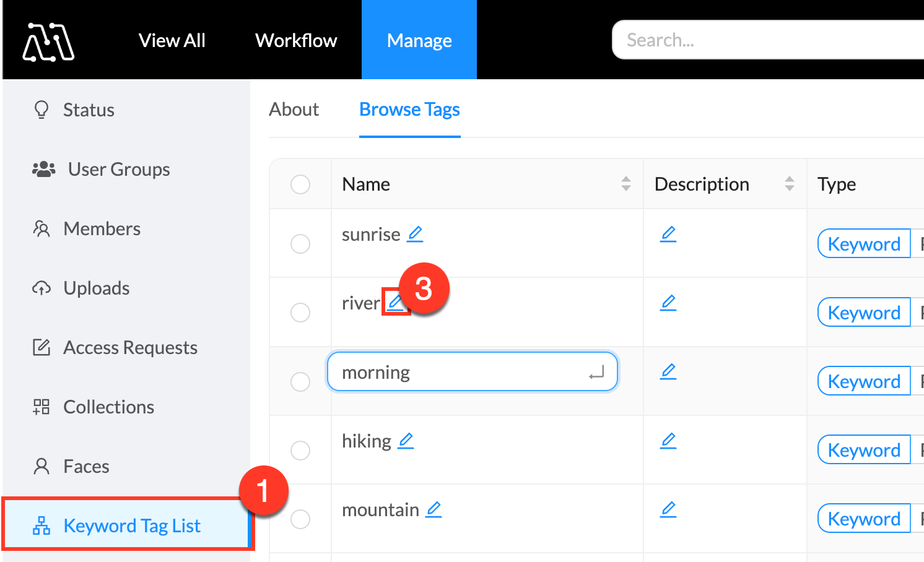Select the Faces person icon

(x=41, y=465)
